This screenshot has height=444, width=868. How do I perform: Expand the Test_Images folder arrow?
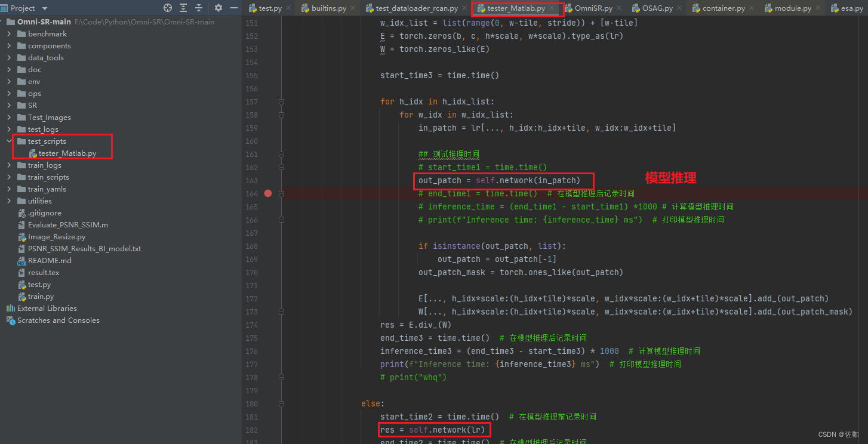[x=9, y=118]
